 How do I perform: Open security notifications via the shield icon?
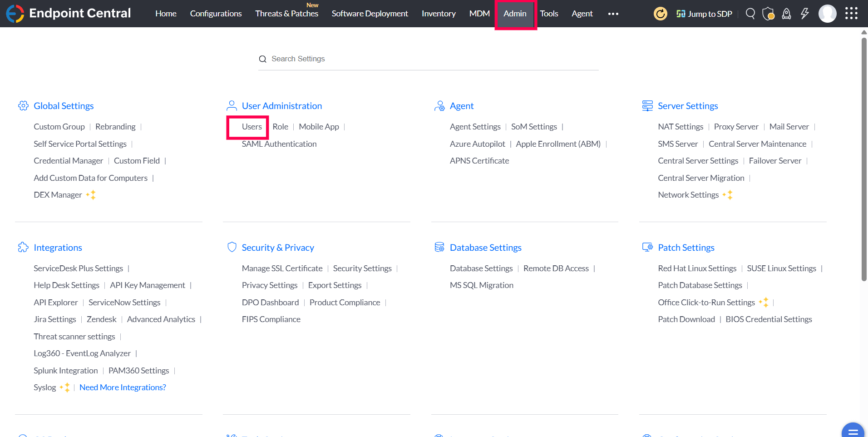[x=769, y=14]
